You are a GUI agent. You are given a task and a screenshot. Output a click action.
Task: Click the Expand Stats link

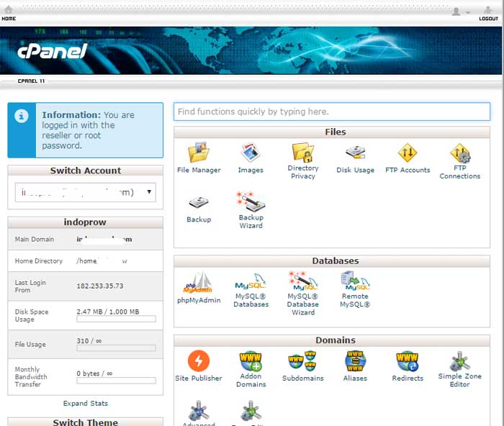pos(86,403)
